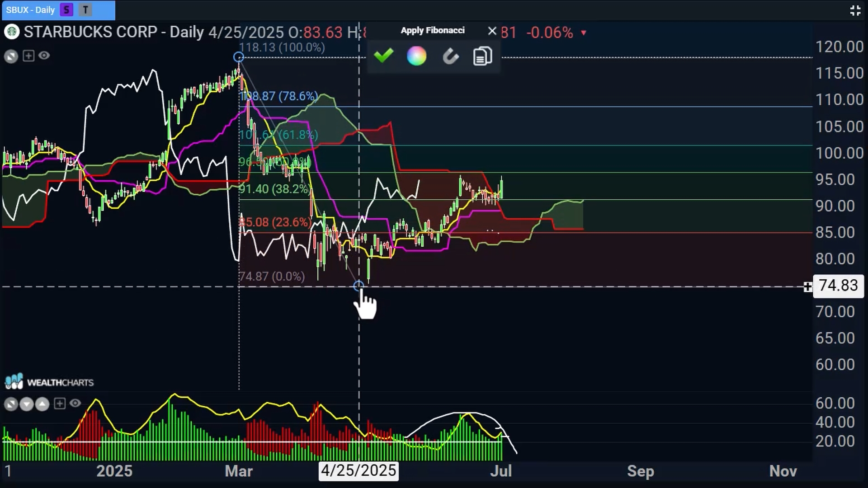Move indicator pane down arrow

point(27,404)
